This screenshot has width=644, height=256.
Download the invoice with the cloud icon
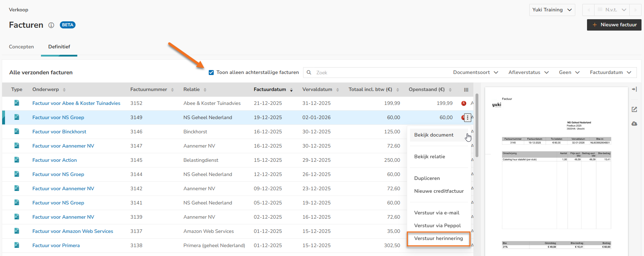point(634,124)
